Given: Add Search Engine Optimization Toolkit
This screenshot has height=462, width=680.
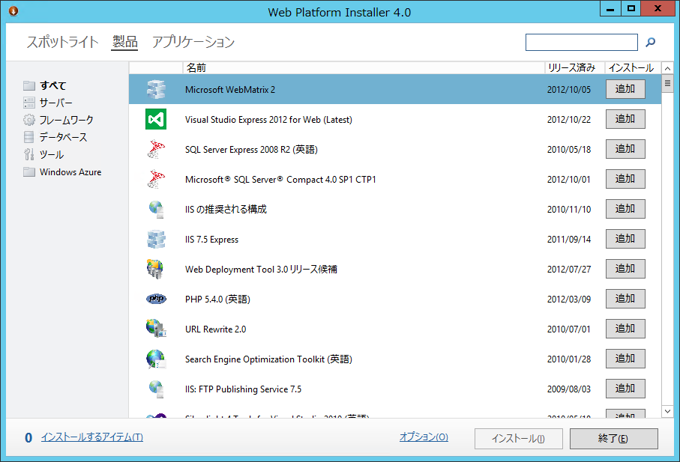Looking at the screenshot, I should click(625, 359).
